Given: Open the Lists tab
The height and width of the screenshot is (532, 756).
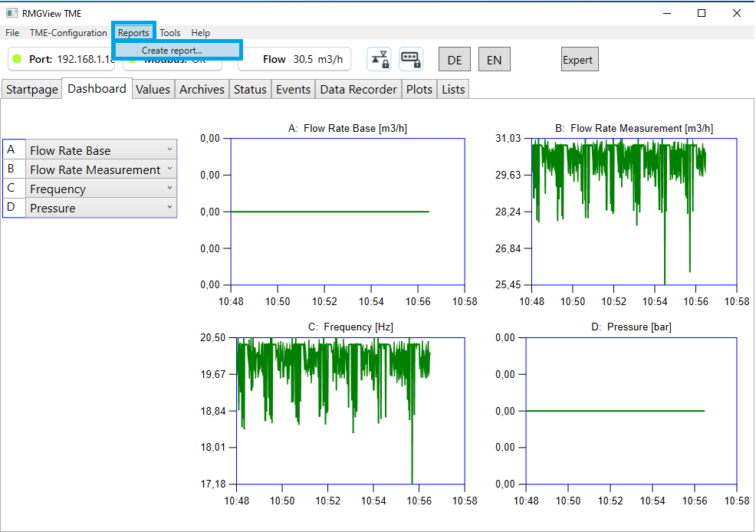Looking at the screenshot, I should click(453, 90).
